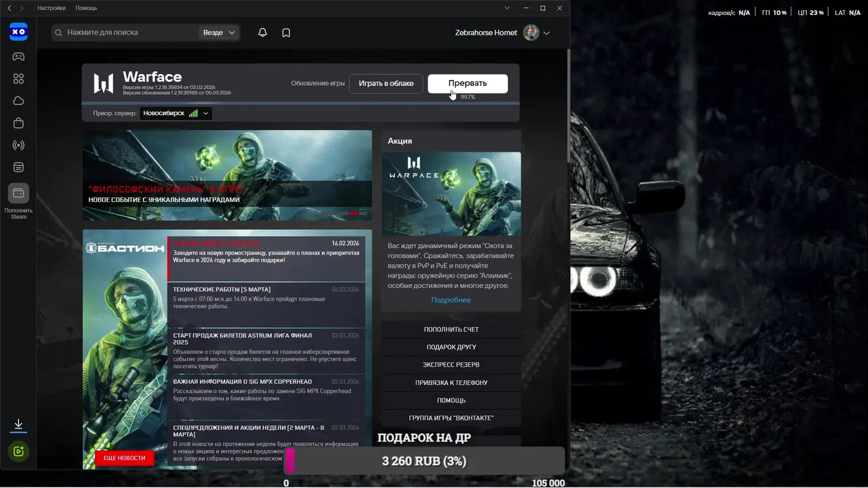Click the Warface logo icon in header
This screenshot has height=488, width=868.
(x=103, y=83)
